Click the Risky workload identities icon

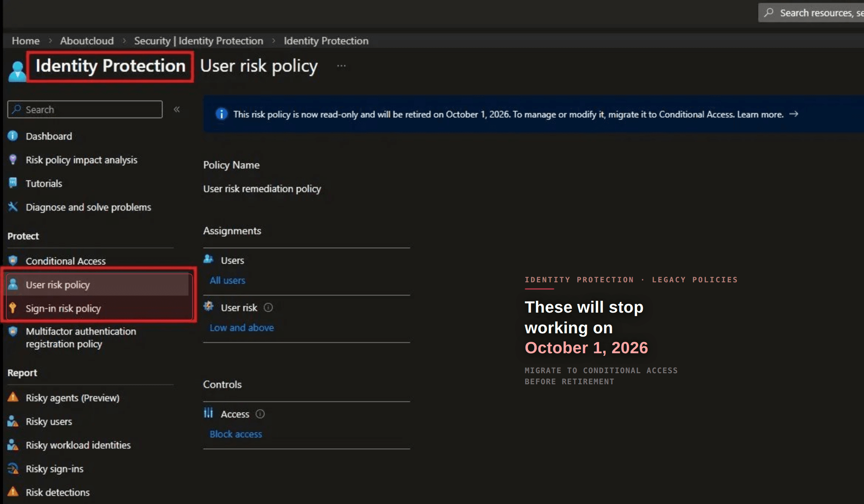[x=13, y=445]
